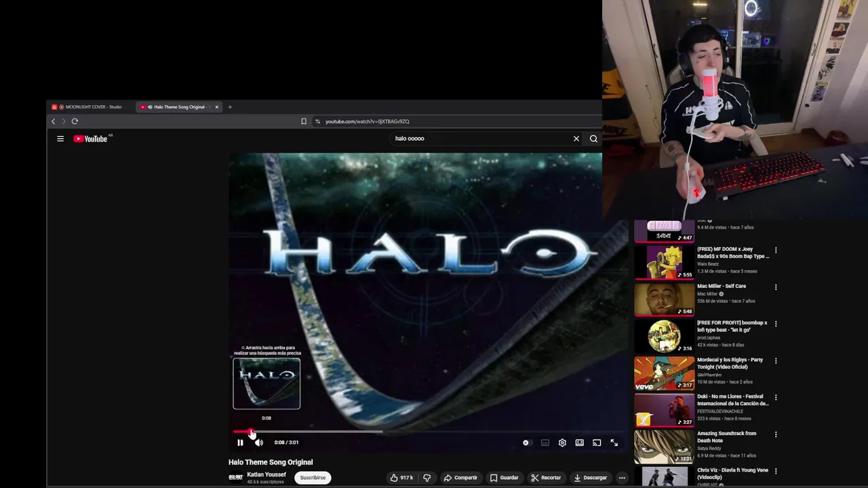This screenshot has width=868, height=488.
Task: Open more actions menu below video
Action: click(x=622, y=478)
